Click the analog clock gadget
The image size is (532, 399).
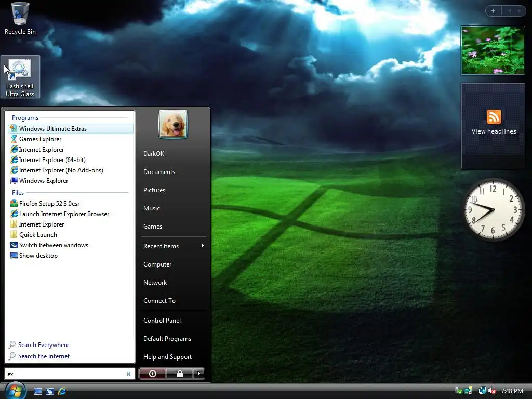click(x=493, y=210)
